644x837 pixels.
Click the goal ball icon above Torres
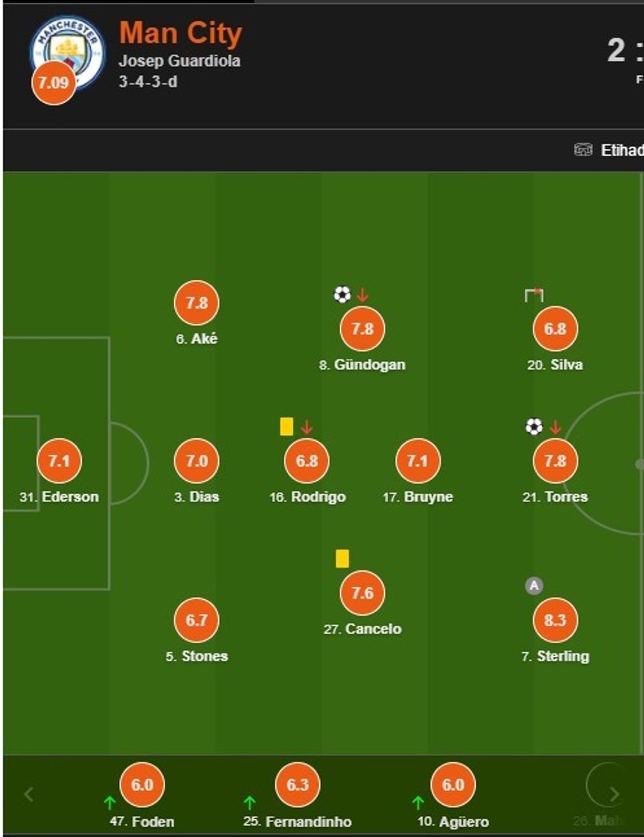coord(534,427)
